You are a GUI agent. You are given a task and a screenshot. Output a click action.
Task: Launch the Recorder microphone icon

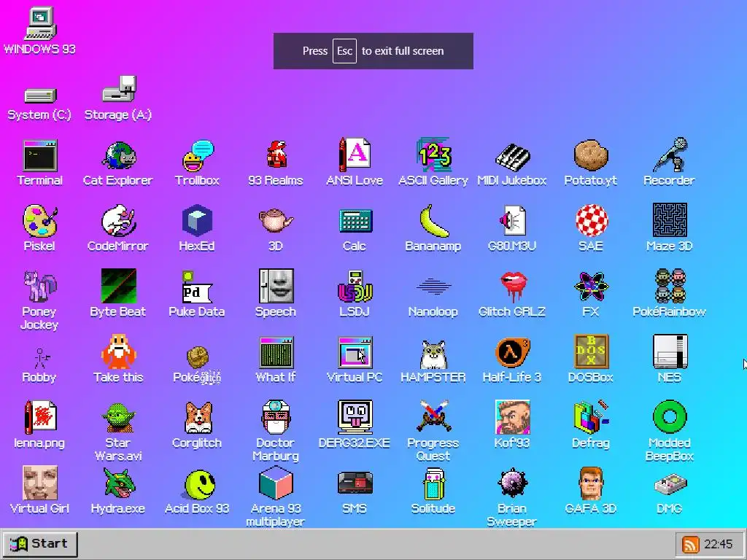point(670,155)
